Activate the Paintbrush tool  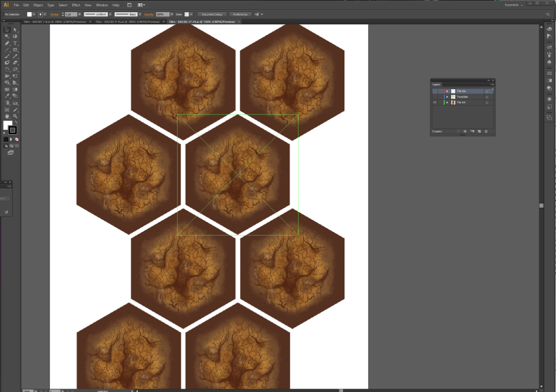(x=6, y=56)
